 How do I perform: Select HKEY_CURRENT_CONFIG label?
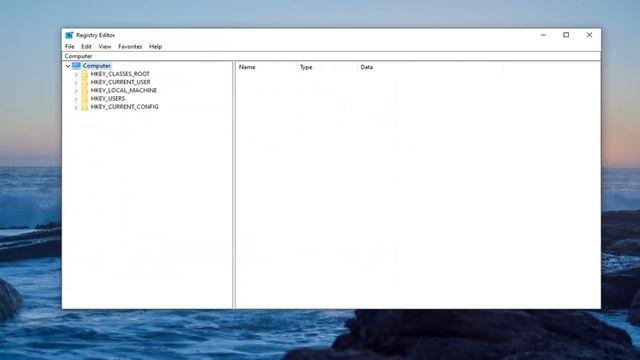124,107
